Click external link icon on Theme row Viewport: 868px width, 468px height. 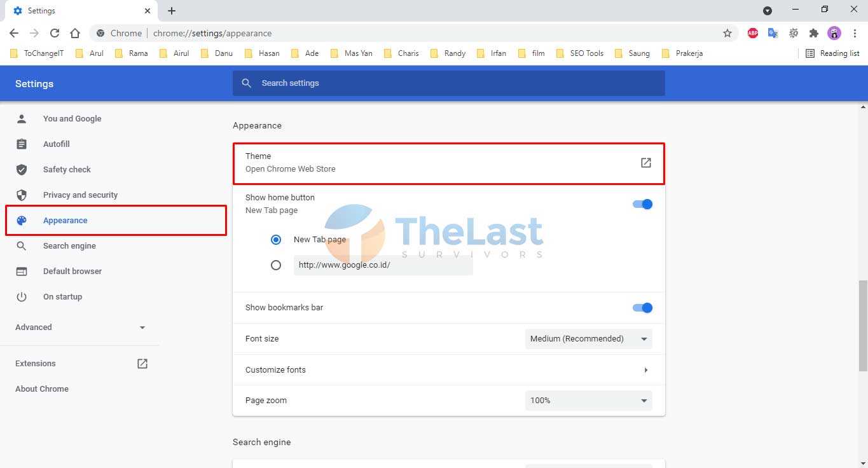tap(646, 163)
